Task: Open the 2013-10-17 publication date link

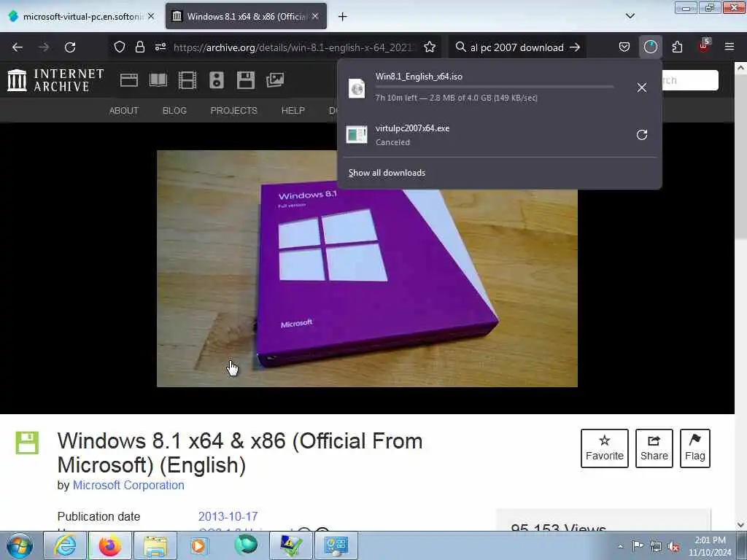Action: point(228,517)
